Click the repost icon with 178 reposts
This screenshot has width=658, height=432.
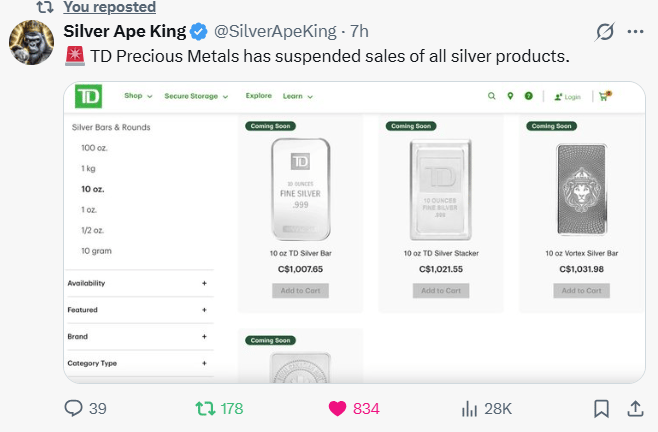tap(204, 408)
